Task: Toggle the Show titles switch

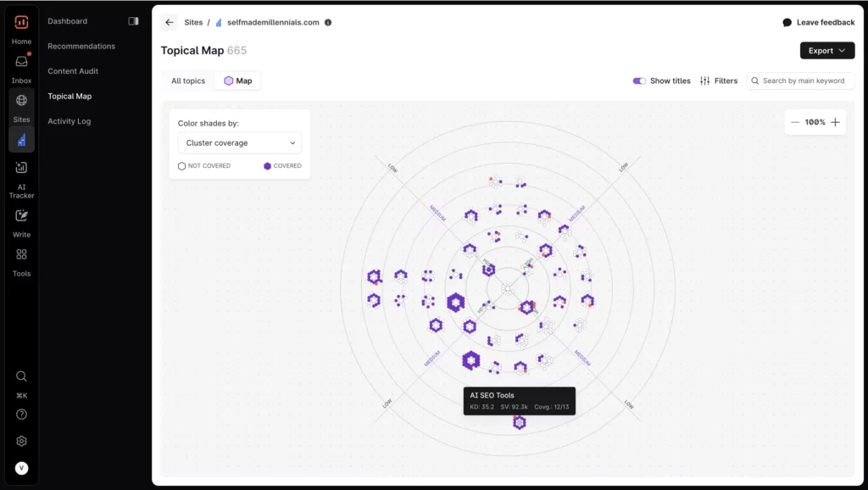Action: pyautogui.click(x=639, y=81)
